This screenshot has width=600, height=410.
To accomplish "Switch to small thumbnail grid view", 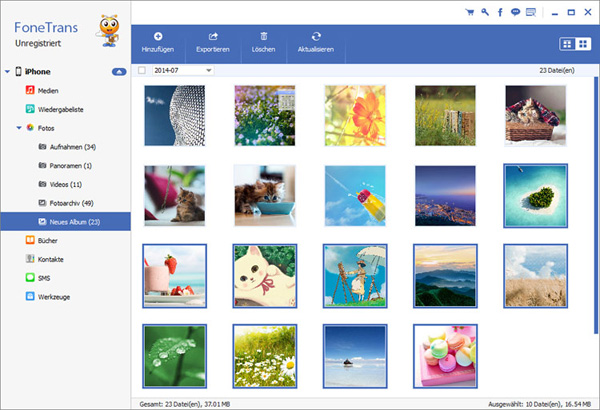I will tap(582, 43).
